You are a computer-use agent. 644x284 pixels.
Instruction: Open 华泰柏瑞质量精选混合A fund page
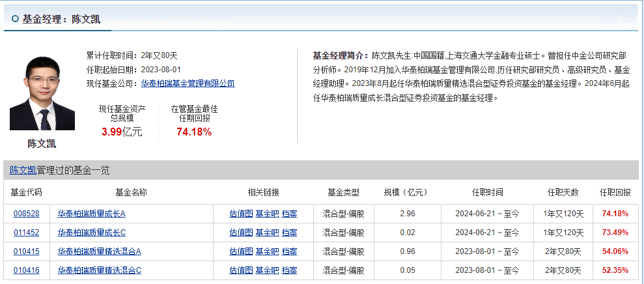pos(100,251)
